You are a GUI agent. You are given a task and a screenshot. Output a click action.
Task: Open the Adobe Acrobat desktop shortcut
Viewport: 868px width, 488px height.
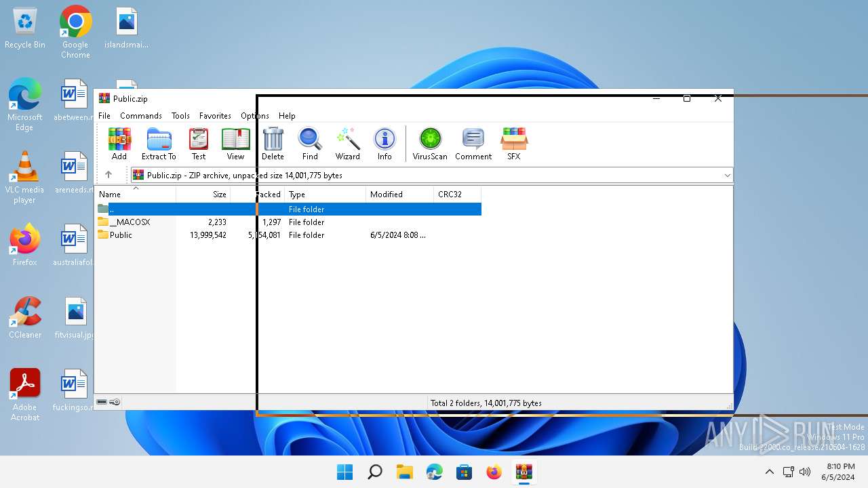25,394
